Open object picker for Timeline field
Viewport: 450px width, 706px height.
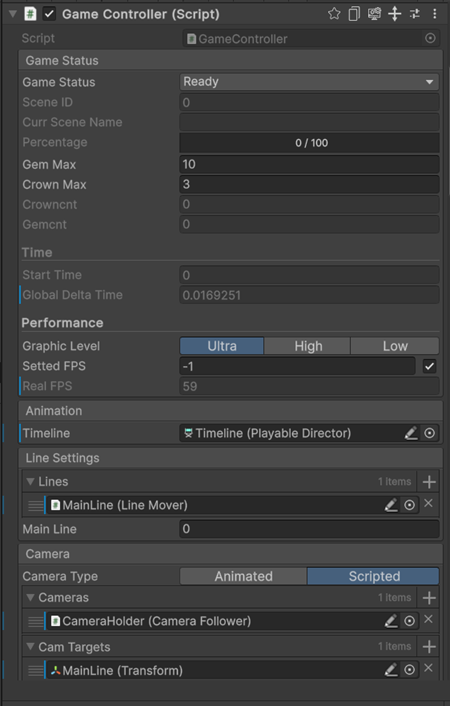(430, 433)
